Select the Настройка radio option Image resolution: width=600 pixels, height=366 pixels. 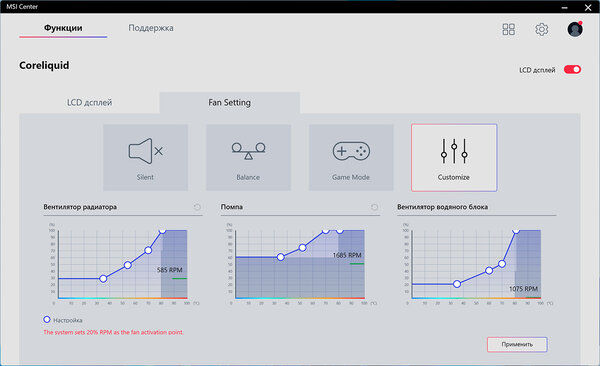47,320
